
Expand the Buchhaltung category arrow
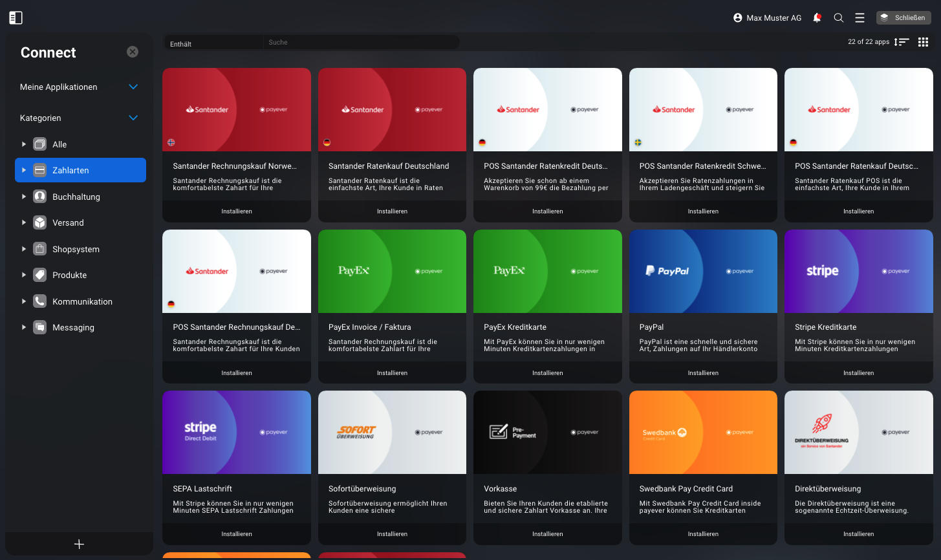pos(24,197)
